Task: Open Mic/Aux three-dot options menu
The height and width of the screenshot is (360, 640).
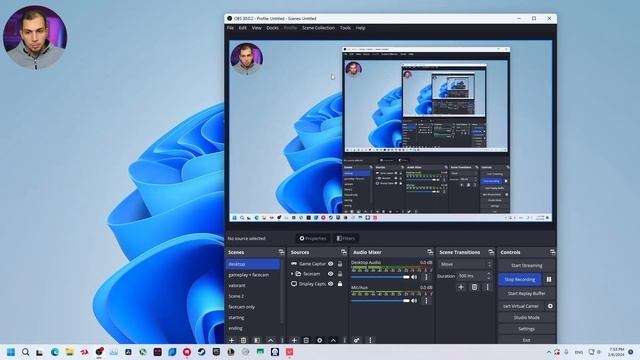Action: pos(426,301)
